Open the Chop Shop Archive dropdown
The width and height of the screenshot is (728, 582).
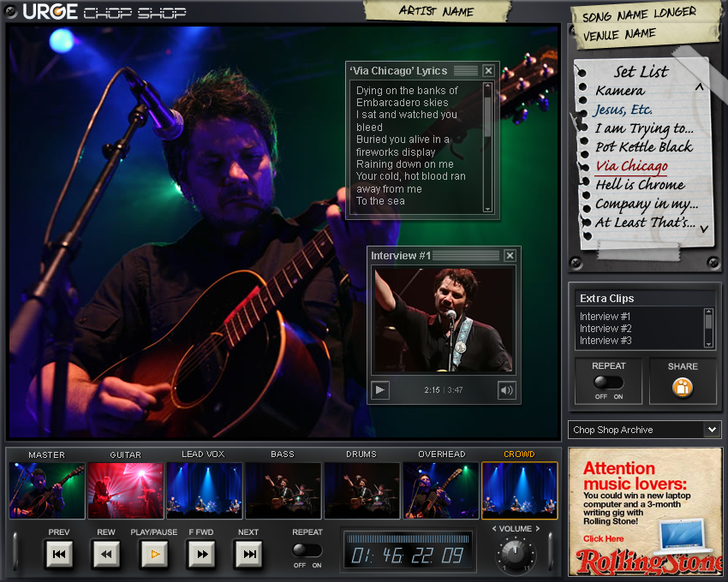pos(712,430)
